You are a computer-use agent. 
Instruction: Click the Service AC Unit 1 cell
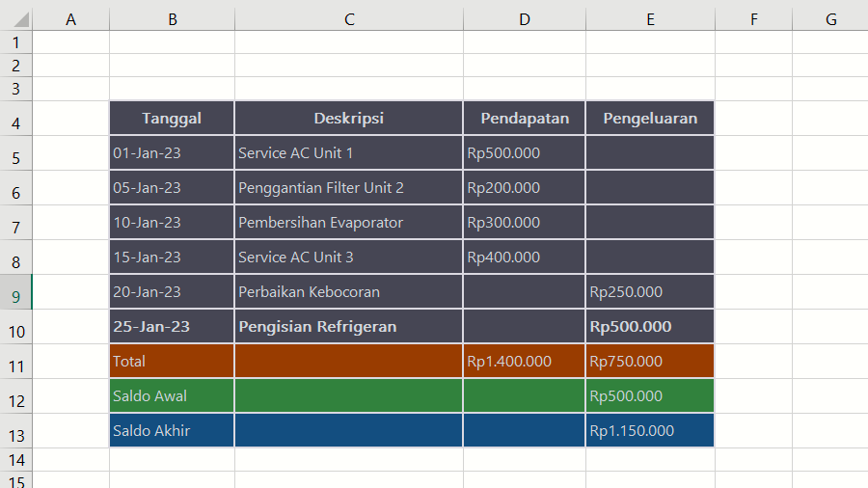349,152
